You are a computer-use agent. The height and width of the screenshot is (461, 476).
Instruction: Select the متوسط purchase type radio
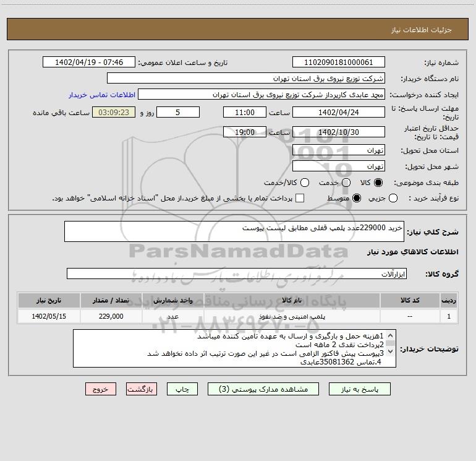point(357,198)
